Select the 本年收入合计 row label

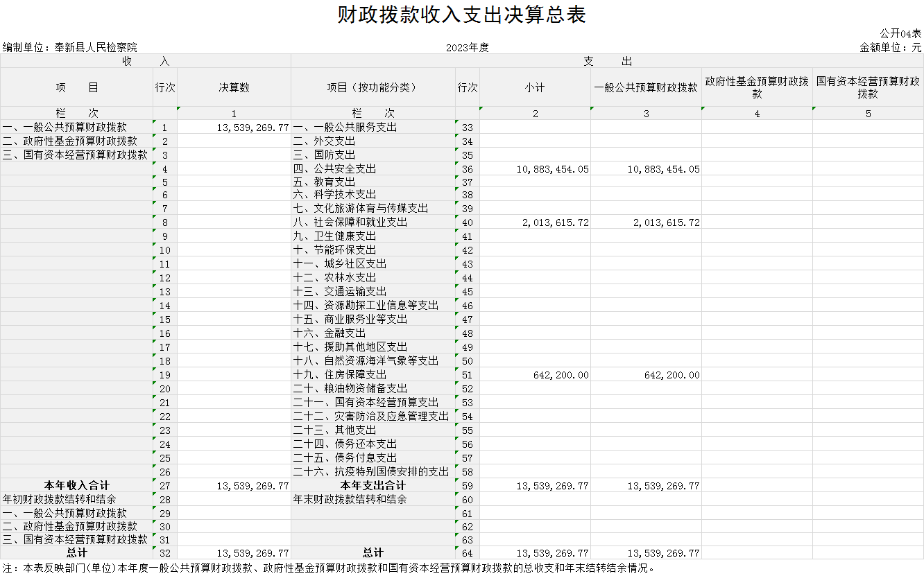[76, 486]
